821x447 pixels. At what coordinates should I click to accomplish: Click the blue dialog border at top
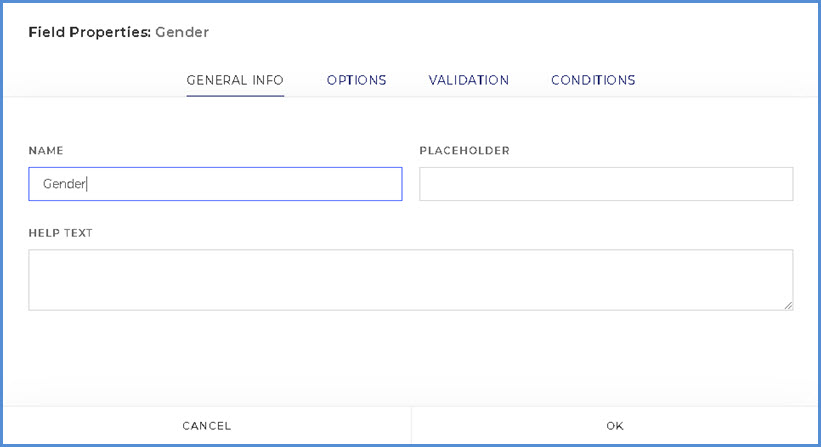pyautogui.click(x=410, y=2)
